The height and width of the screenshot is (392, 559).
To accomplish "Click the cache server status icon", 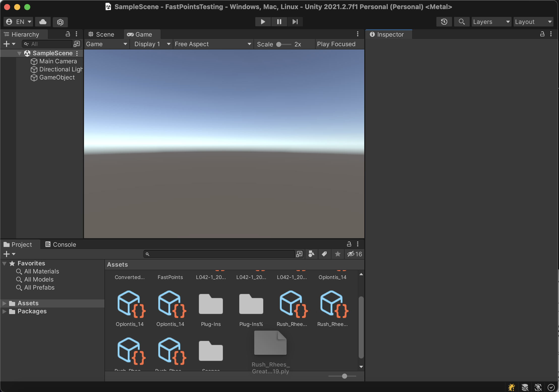I will [525, 387].
